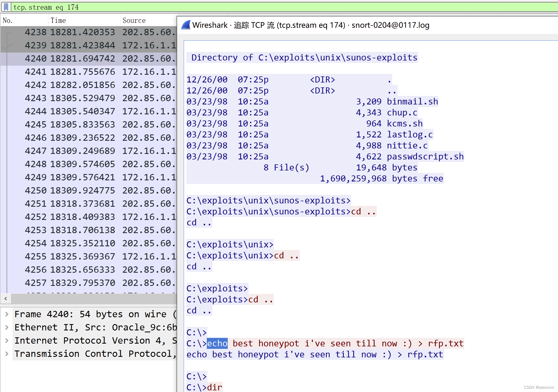Screen dimensions: 558x392
Task: Select packet 4256 in the packet list
Action: pyautogui.click(x=89, y=270)
